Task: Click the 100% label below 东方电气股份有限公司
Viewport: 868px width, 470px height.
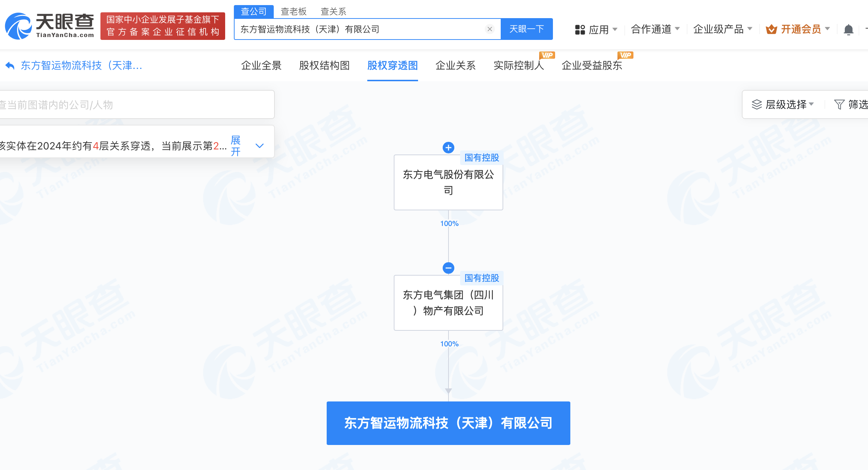Action: tap(449, 223)
